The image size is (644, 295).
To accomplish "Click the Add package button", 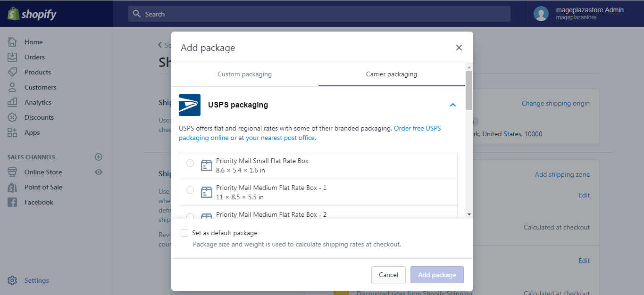I will click(437, 275).
